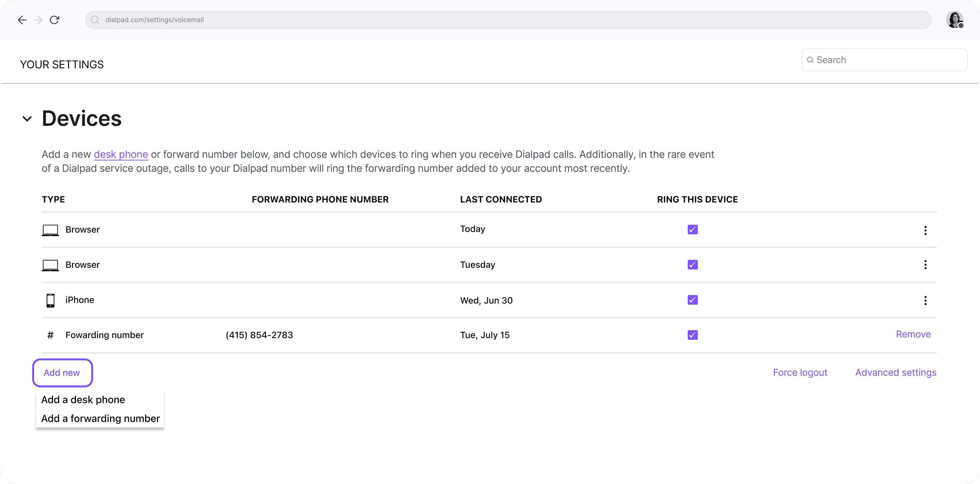Remove the forwarding number (415) 854-2783
The height and width of the screenshot is (484, 980).
pos(913,334)
